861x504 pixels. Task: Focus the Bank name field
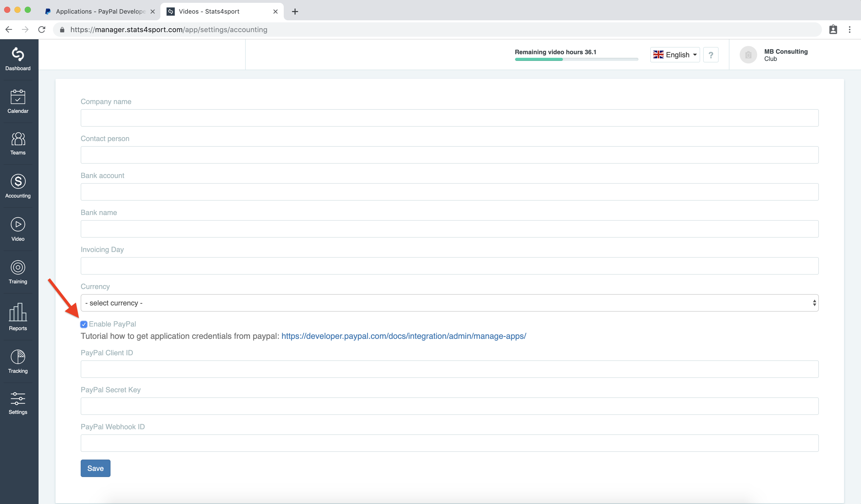click(x=449, y=229)
